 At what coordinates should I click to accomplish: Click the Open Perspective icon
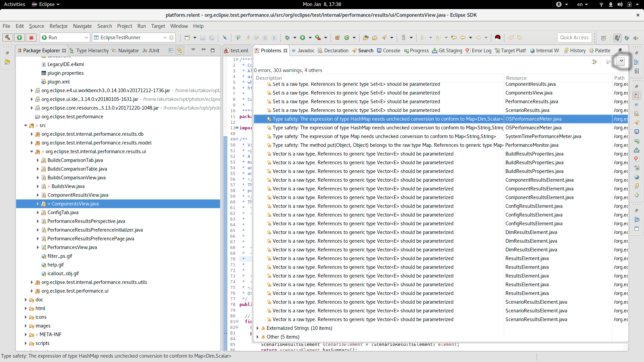[x=603, y=38]
